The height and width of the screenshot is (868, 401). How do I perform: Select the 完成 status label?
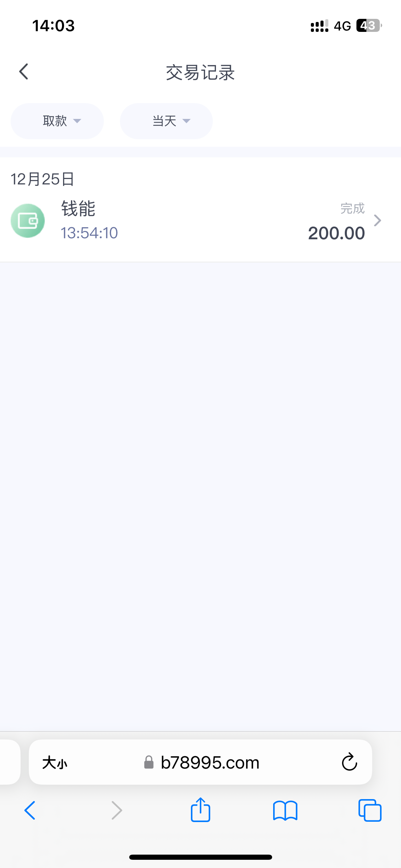[352, 208]
